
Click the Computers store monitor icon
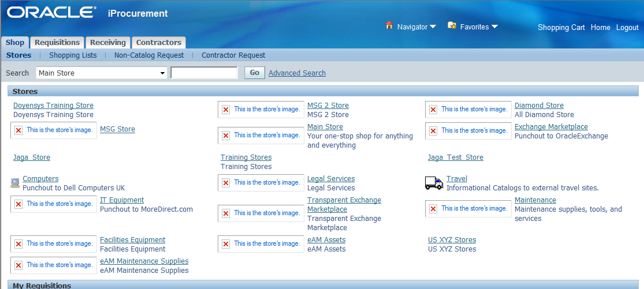tap(15, 183)
